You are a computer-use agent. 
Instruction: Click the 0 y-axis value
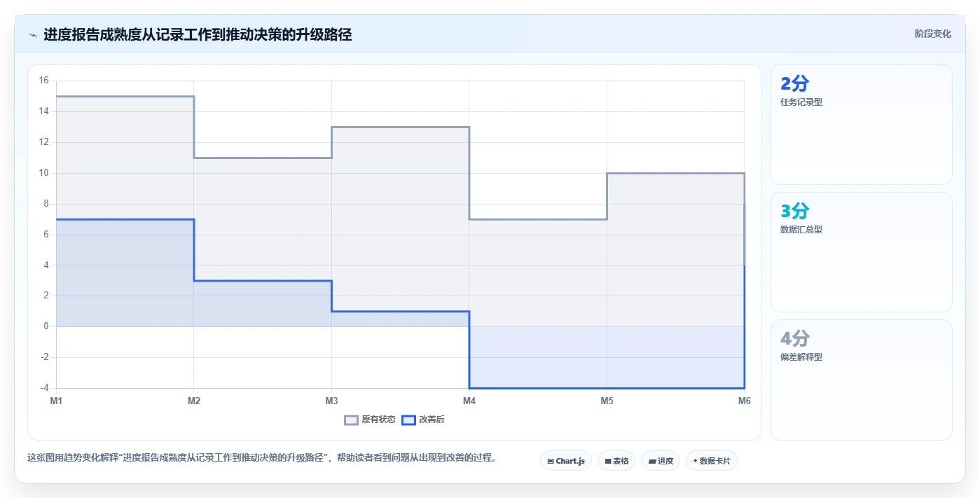coord(46,326)
